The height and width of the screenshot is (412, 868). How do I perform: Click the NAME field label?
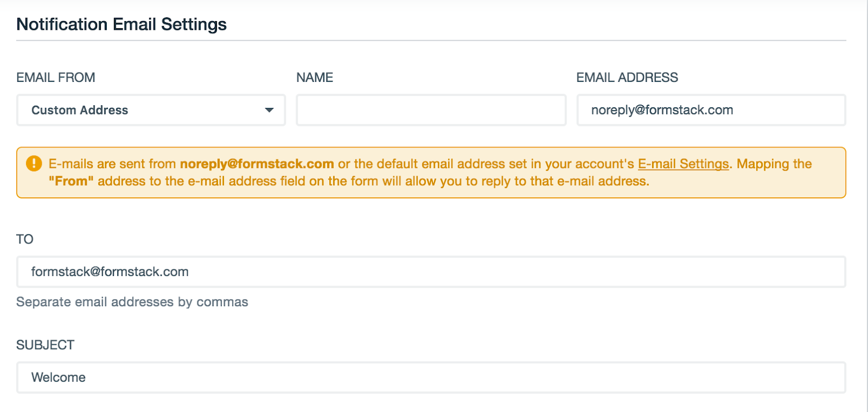(315, 78)
